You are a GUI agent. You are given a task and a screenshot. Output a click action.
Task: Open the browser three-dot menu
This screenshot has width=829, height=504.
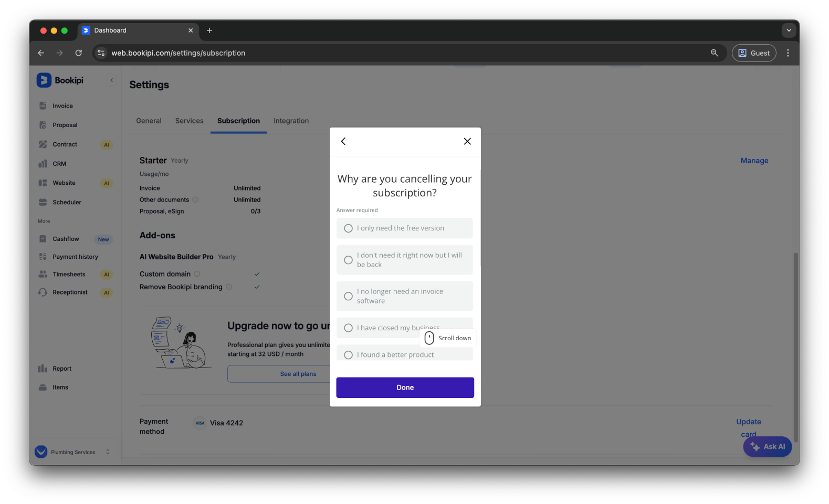pos(788,53)
